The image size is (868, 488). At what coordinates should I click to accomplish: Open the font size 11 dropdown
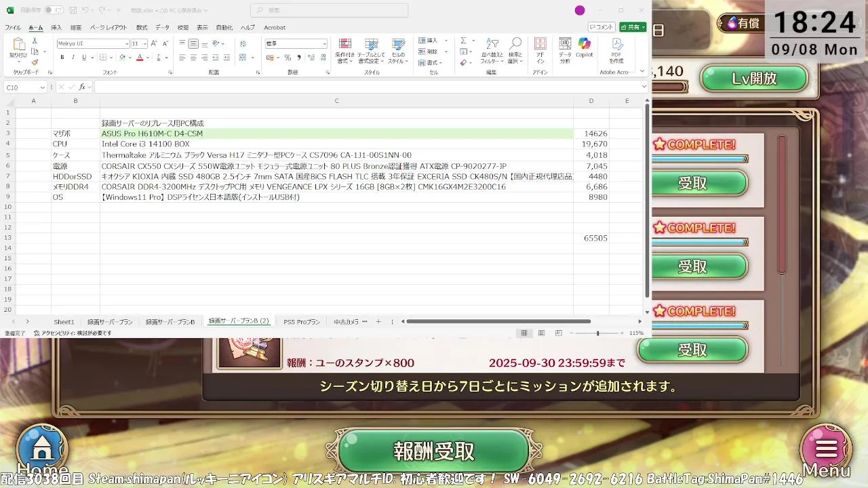(x=145, y=43)
